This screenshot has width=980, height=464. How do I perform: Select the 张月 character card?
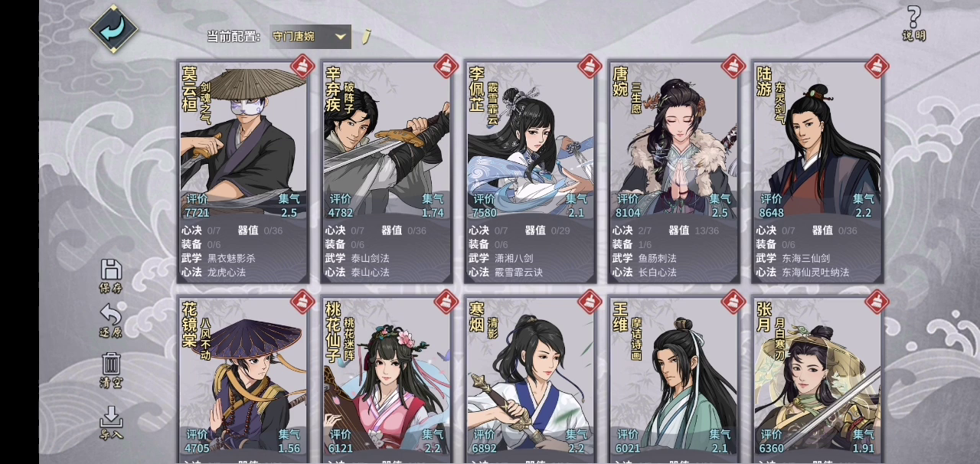[817, 380]
